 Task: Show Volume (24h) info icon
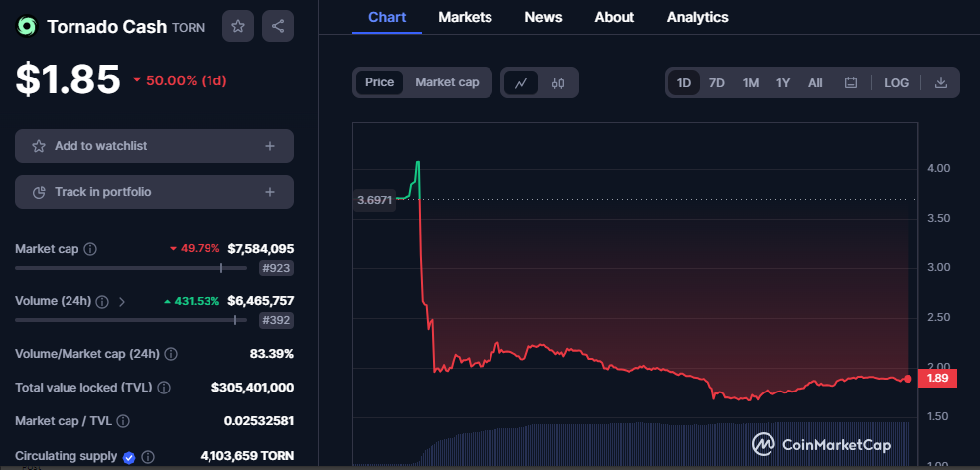point(103,302)
